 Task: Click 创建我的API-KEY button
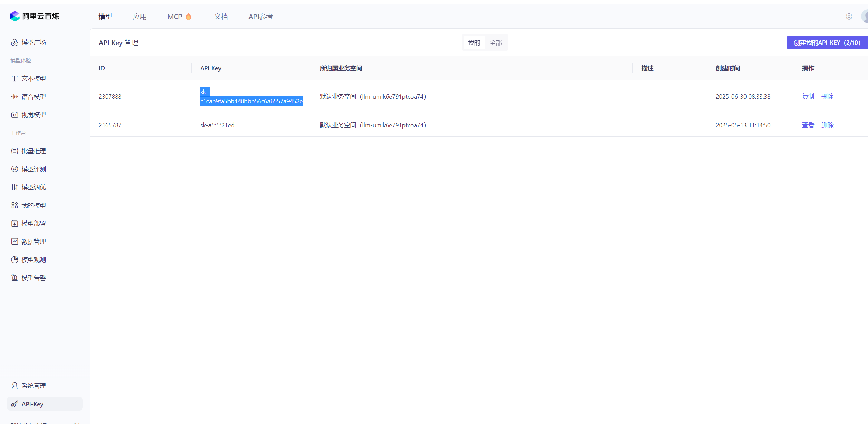coord(826,42)
